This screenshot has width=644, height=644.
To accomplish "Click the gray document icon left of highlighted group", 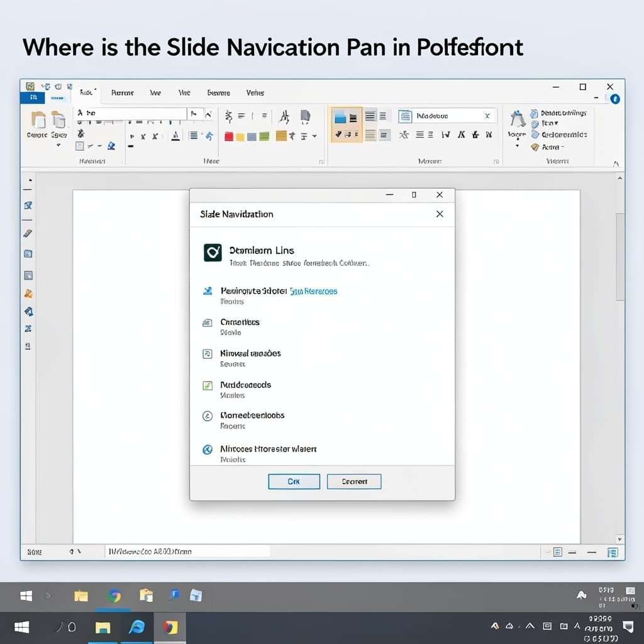I will point(305,116).
